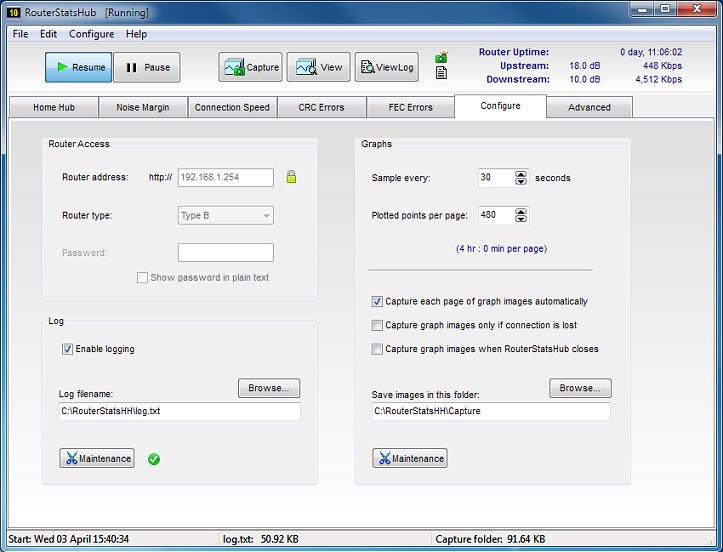The width and height of the screenshot is (723, 552).
Task: Open the Configure menu
Action: [91, 33]
